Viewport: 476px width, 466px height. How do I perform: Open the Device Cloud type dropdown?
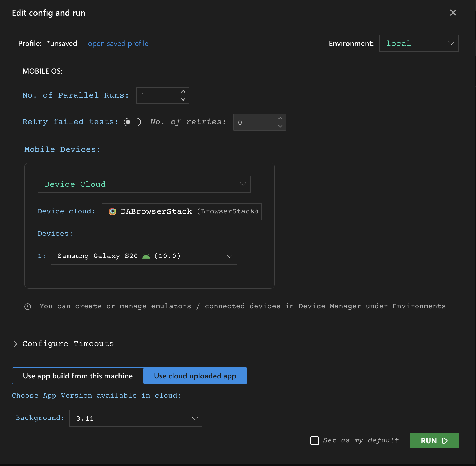pyautogui.click(x=144, y=184)
